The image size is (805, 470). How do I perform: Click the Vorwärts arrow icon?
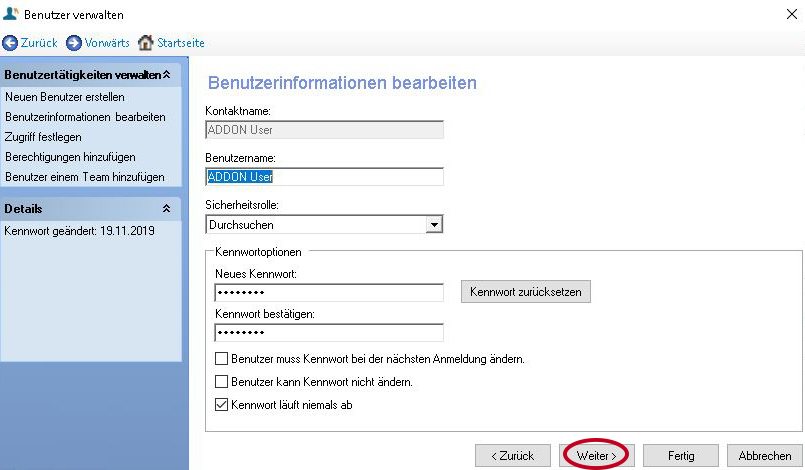coord(74,43)
